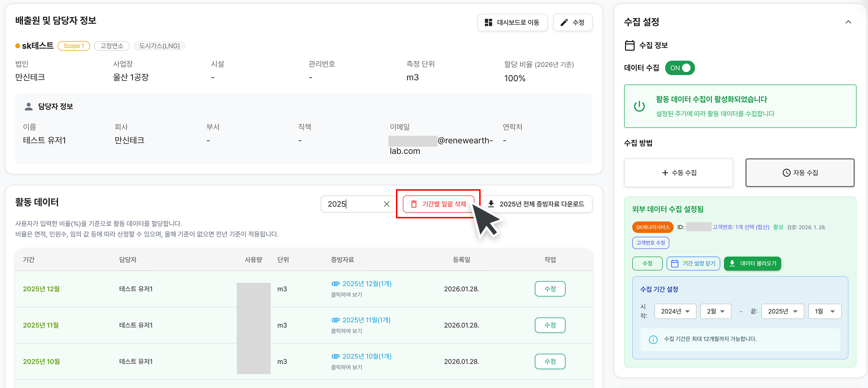Open the start year 2024 dropdown

[x=675, y=311]
